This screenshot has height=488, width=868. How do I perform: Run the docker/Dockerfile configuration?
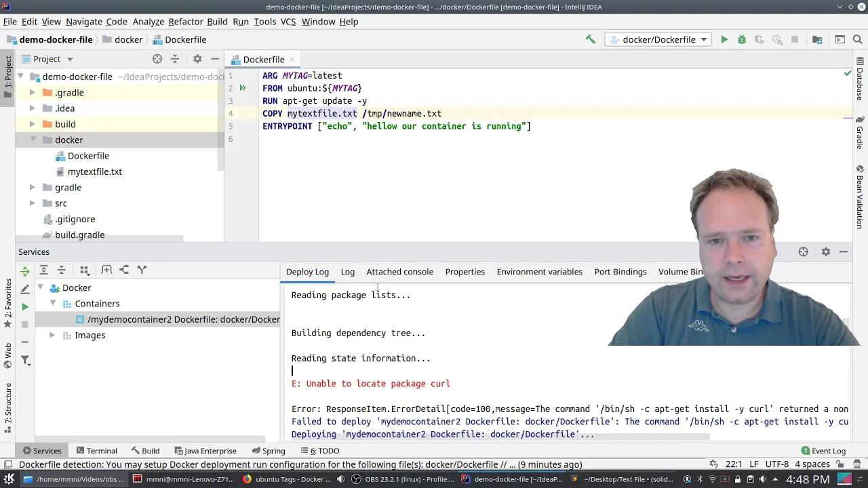pyautogui.click(x=724, y=39)
